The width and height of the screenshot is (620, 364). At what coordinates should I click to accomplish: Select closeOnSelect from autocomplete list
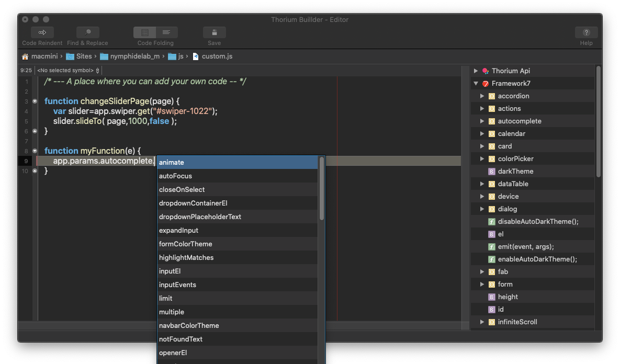point(182,190)
